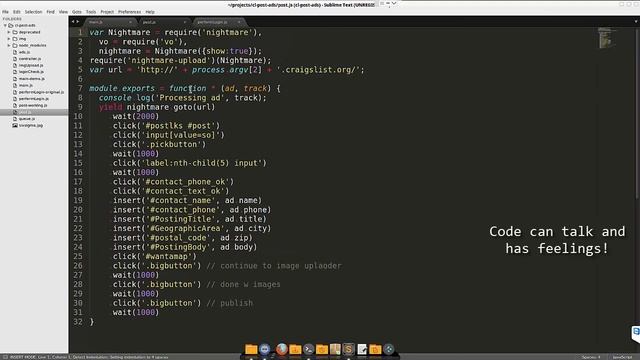Open the File menu
Viewport: 640px width, 360px height.
click(x=5, y=12)
